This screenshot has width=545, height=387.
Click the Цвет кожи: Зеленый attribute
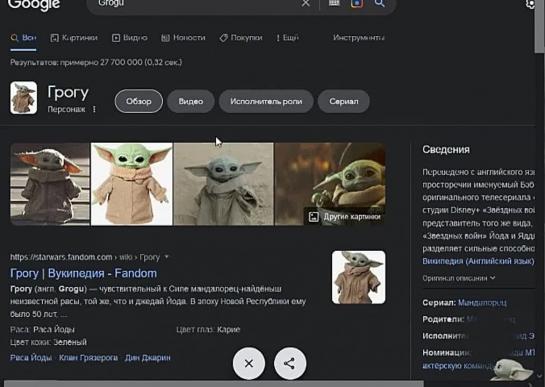tap(48, 342)
